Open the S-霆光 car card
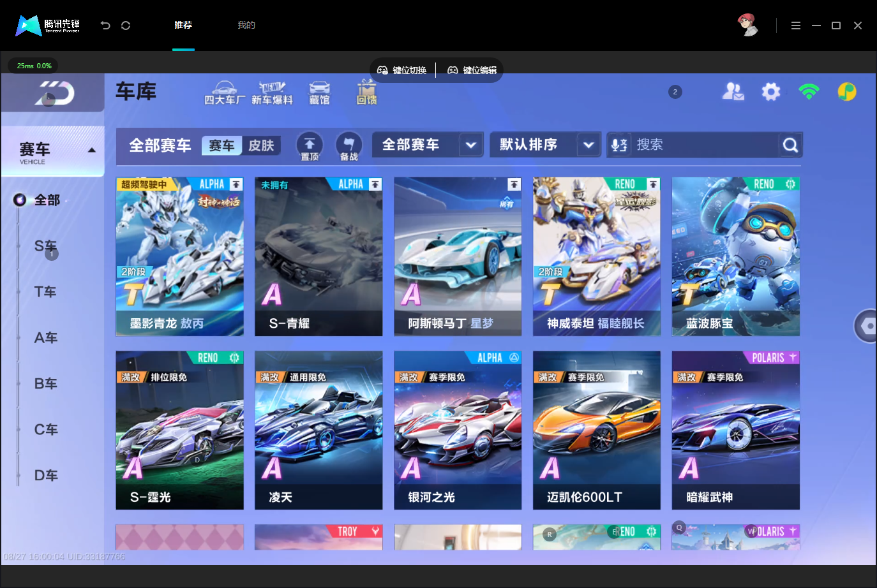Image resolution: width=877 pixels, height=588 pixels. coord(179,430)
